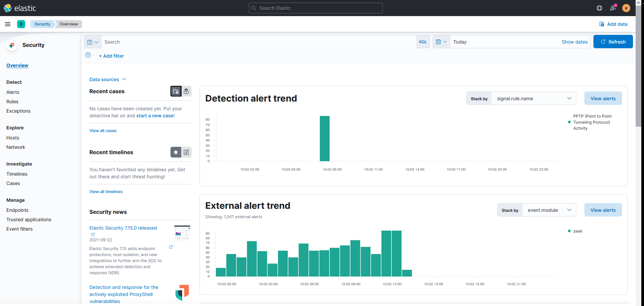Screen dimensions: 644x306
Task: Open the newsfeed party-popper notification icon
Action: [x=613, y=8]
